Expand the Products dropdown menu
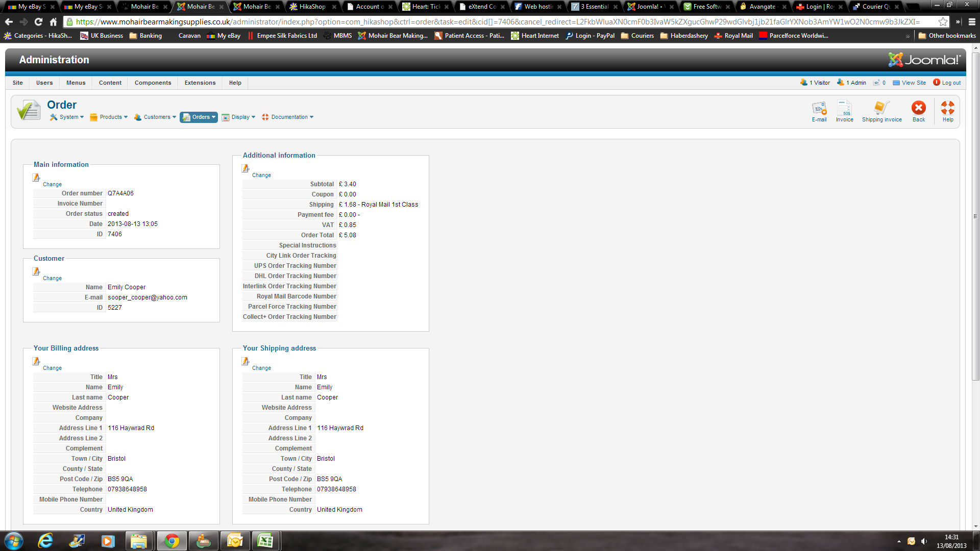The width and height of the screenshot is (980, 551). click(x=109, y=117)
